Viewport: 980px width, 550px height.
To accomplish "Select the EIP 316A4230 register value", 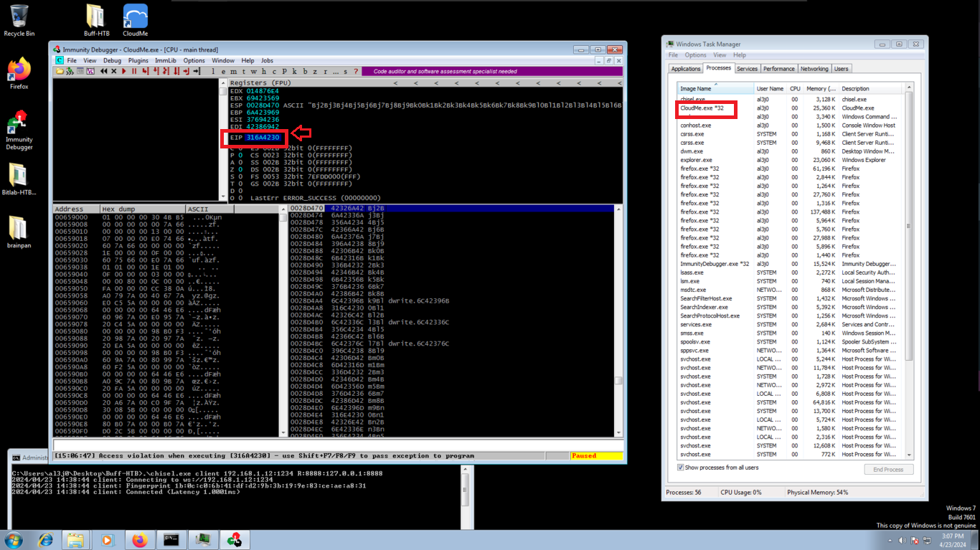I will [x=263, y=137].
